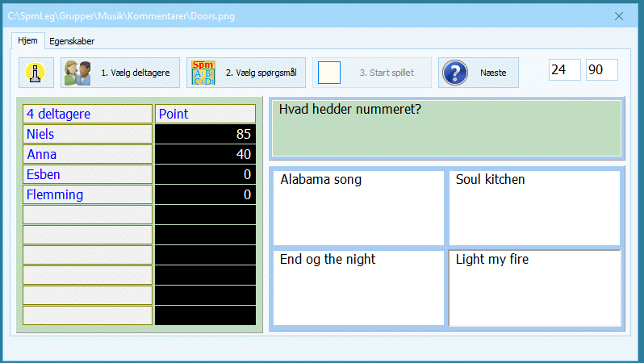Click the Point column header
Image resolution: width=644 pixels, height=363 pixels.
[x=205, y=114]
